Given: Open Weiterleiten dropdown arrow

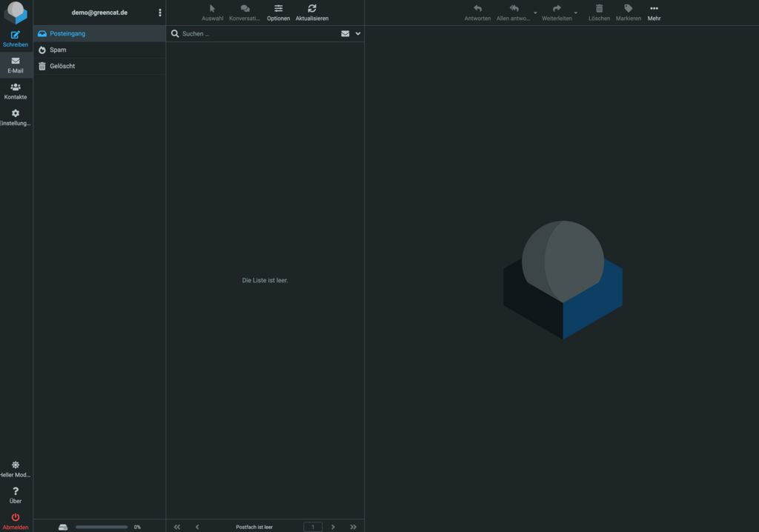Looking at the screenshot, I should 575,13.
